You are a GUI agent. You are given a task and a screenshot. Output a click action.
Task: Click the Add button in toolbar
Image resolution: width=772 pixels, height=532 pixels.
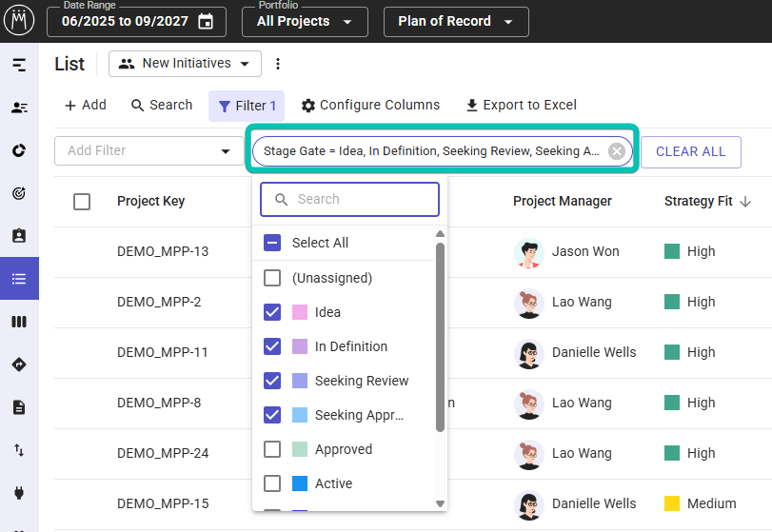click(x=85, y=106)
